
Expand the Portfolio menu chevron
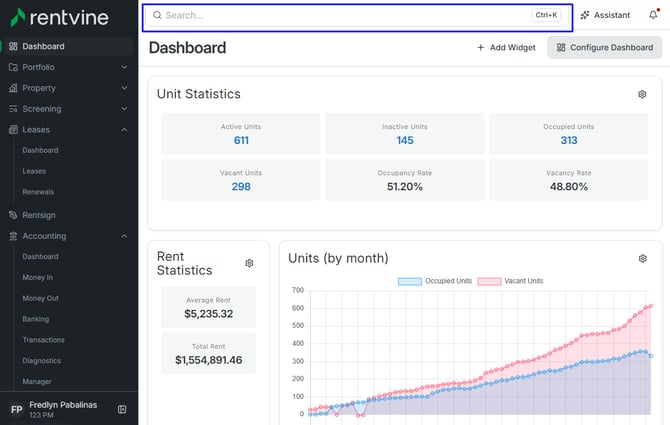(x=124, y=67)
